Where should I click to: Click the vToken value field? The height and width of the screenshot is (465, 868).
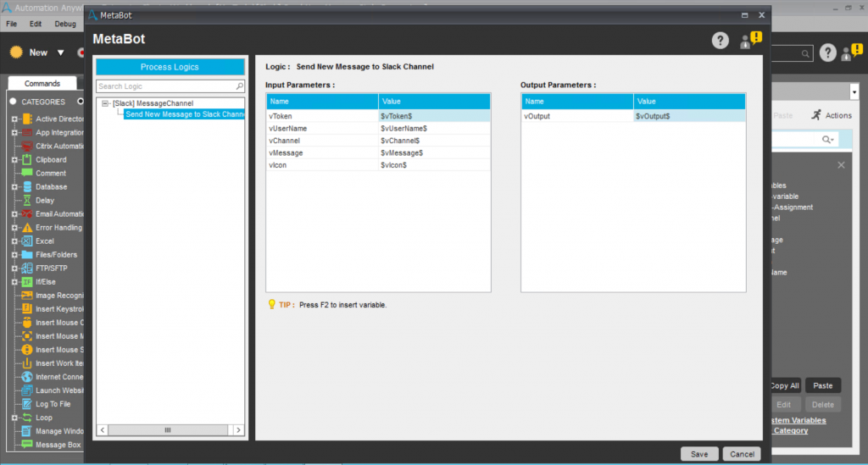(x=434, y=115)
